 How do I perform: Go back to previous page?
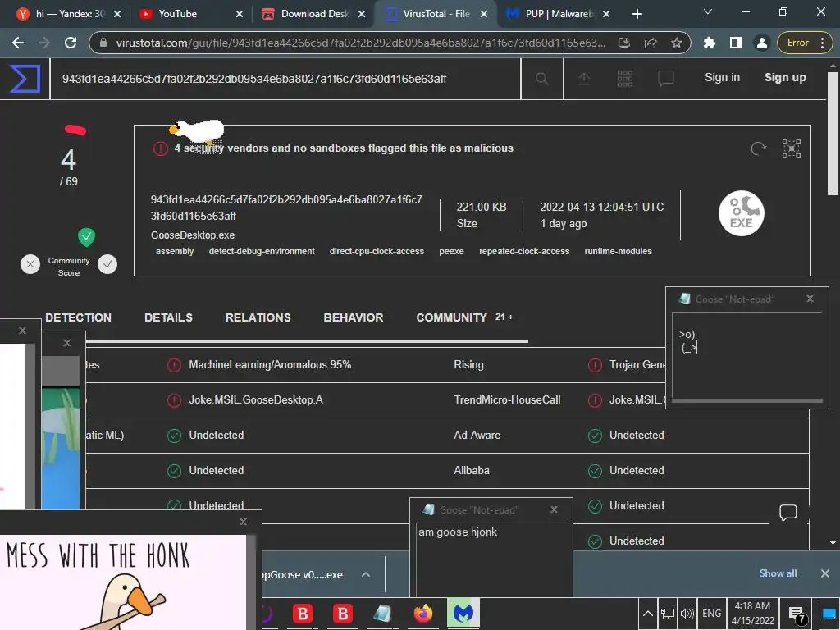pos(18,43)
